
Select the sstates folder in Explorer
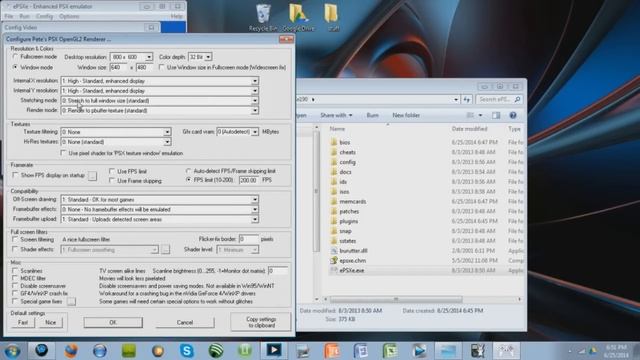click(x=347, y=241)
